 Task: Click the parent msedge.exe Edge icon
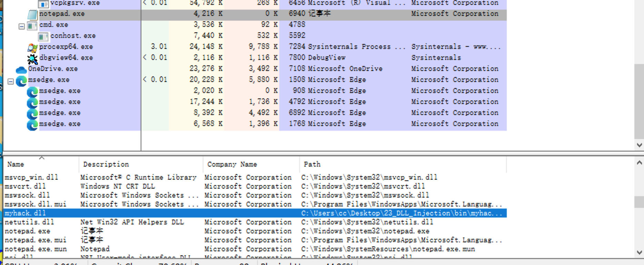pyautogui.click(x=21, y=81)
